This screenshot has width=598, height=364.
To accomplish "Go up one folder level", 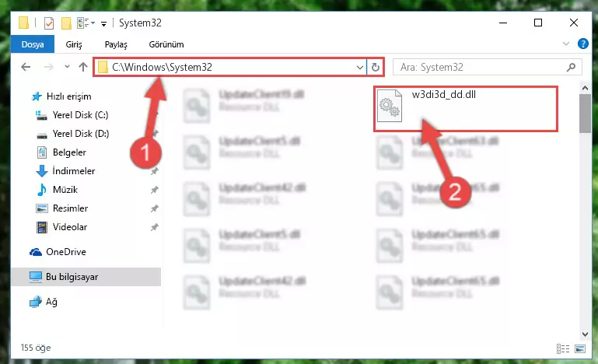I will tap(82, 67).
